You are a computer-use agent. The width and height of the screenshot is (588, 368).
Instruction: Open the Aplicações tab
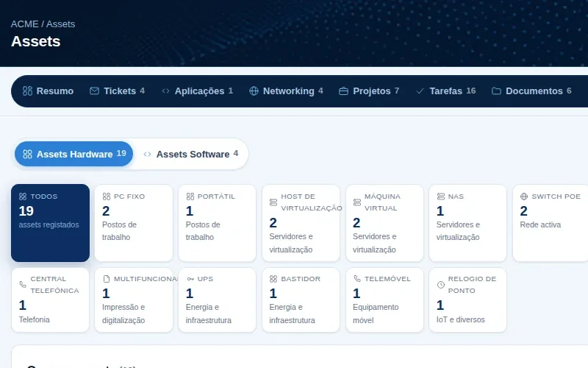tap(197, 91)
